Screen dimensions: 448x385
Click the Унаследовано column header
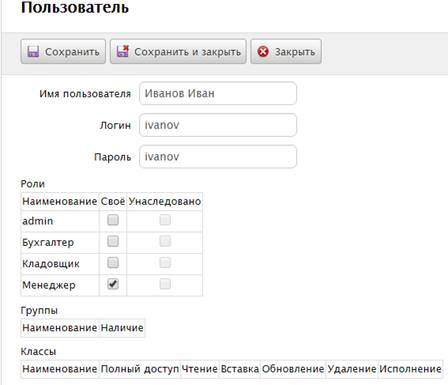[165, 201]
